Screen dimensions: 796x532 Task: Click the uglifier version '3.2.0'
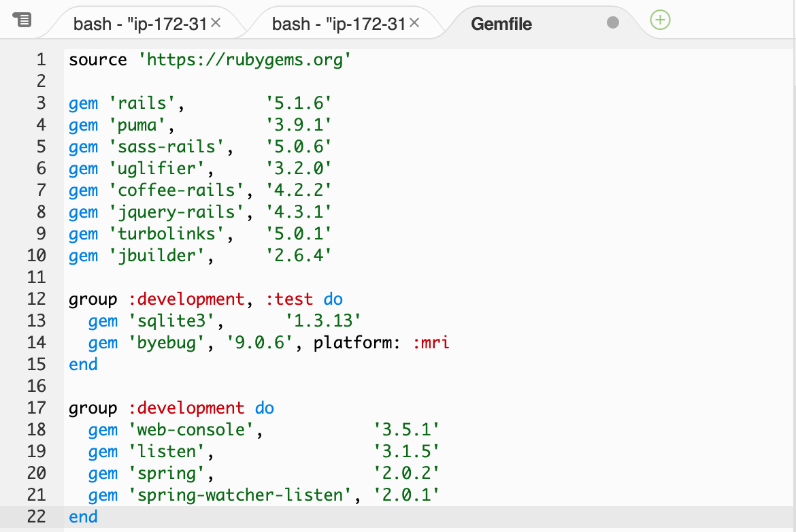(x=299, y=169)
